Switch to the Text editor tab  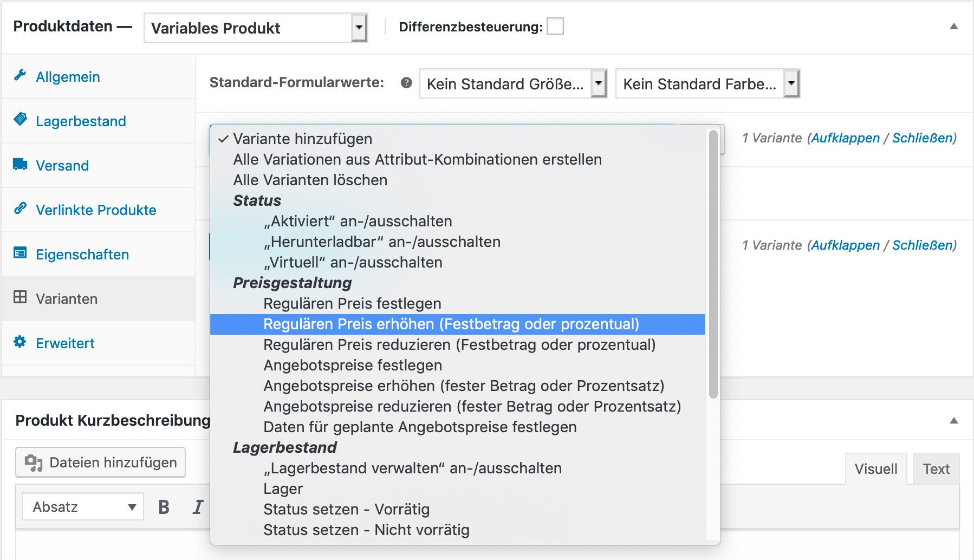936,469
